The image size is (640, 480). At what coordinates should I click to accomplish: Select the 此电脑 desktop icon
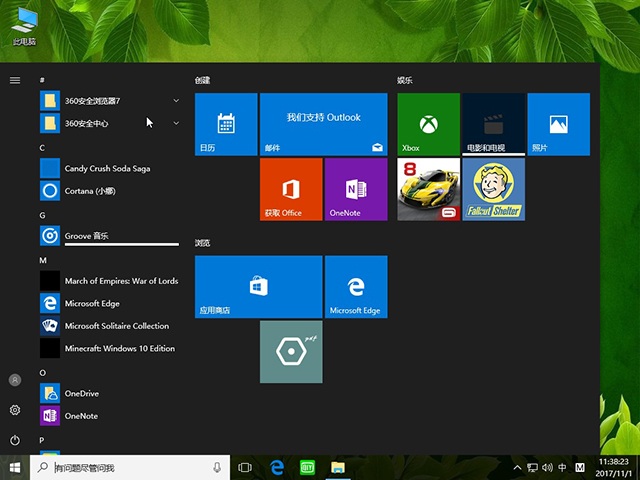click(24, 27)
